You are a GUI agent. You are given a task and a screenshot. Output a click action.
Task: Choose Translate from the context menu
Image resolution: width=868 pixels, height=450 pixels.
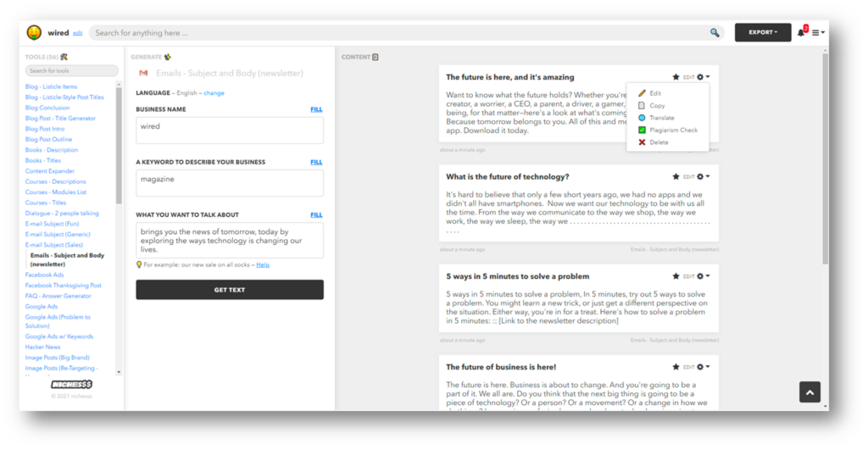[x=661, y=118]
